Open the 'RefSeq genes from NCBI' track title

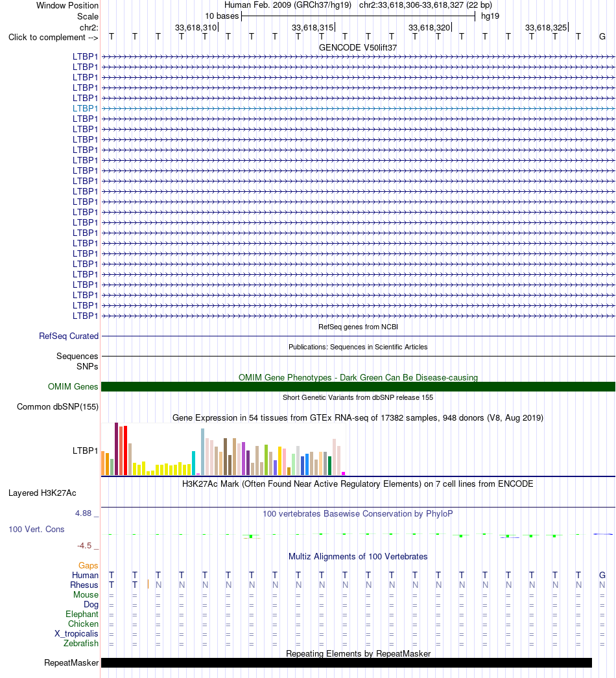(358, 327)
